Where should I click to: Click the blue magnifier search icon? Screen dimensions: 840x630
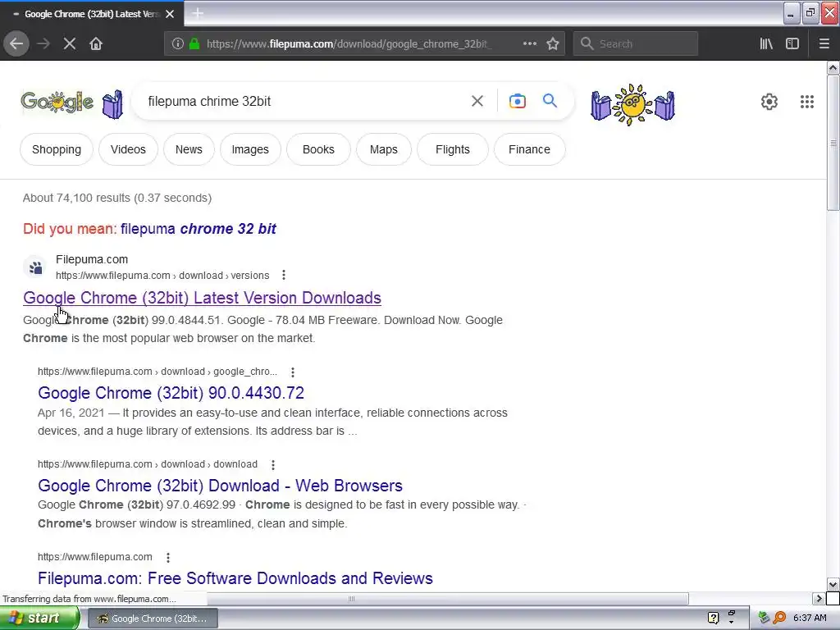pyautogui.click(x=550, y=100)
